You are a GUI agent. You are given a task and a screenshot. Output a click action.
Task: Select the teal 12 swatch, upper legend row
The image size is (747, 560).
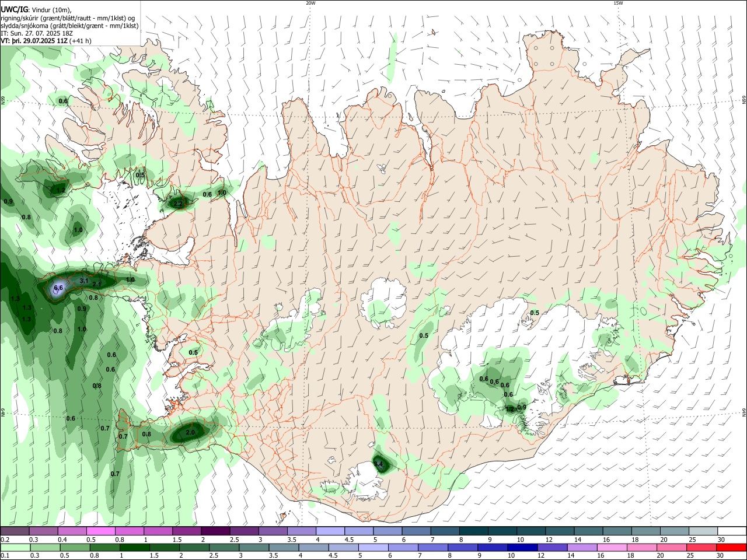(x=560, y=531)
